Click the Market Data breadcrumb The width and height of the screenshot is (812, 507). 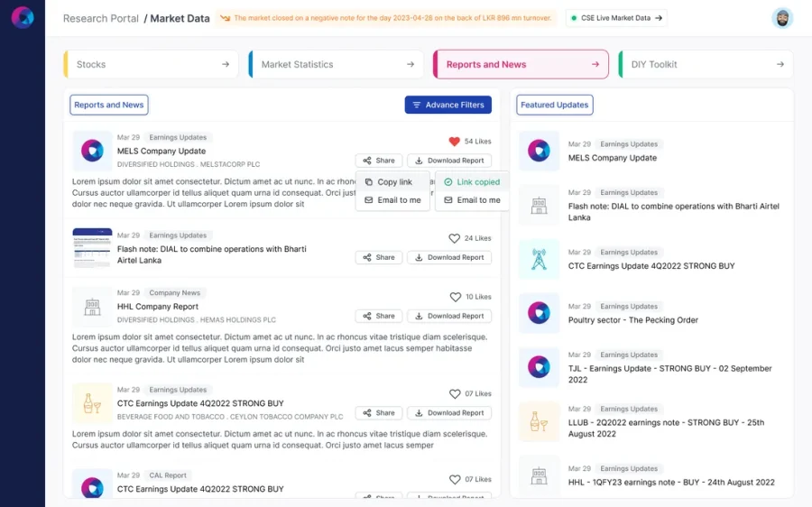pos(180,19)
